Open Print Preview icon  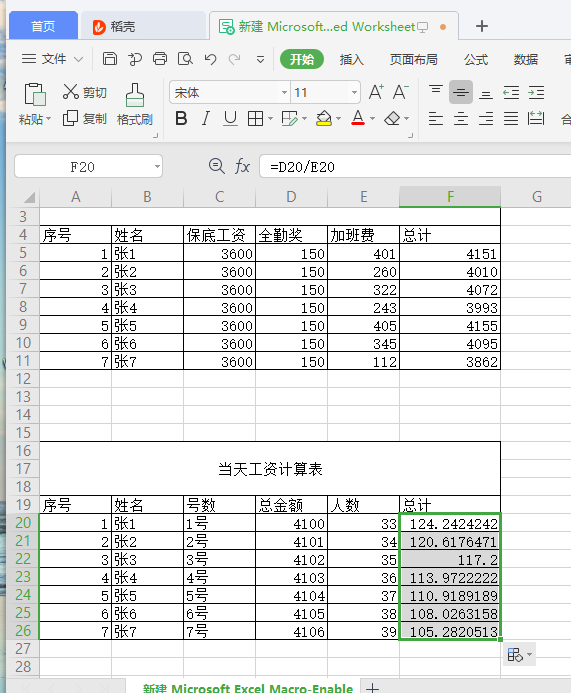[x=185, y=59]
